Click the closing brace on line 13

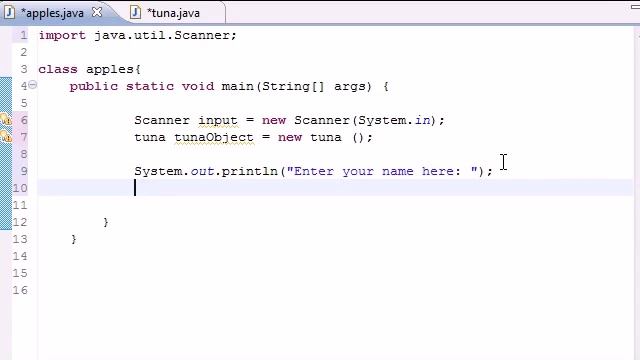click(x=74, y=240)
